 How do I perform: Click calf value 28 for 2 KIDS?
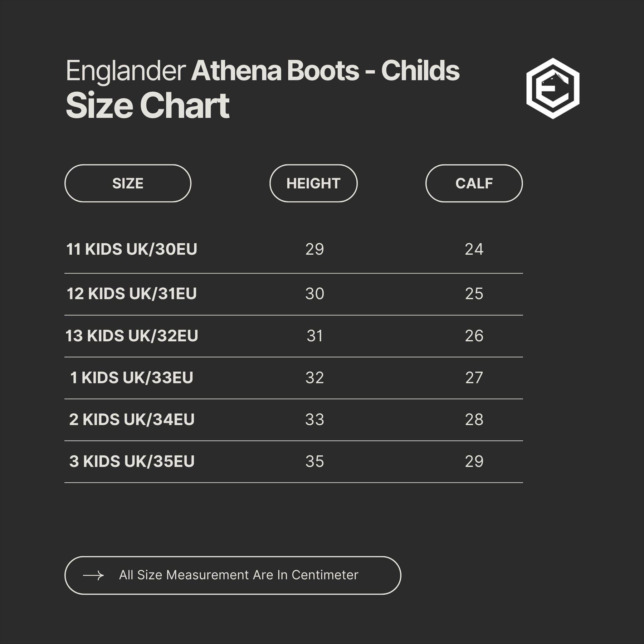(x=474, y=420)
